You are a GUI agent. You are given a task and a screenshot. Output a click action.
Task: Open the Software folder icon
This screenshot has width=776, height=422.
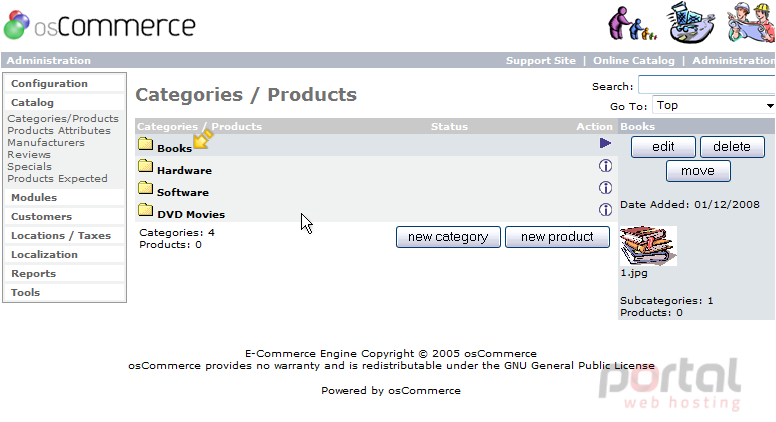(146, 188)
